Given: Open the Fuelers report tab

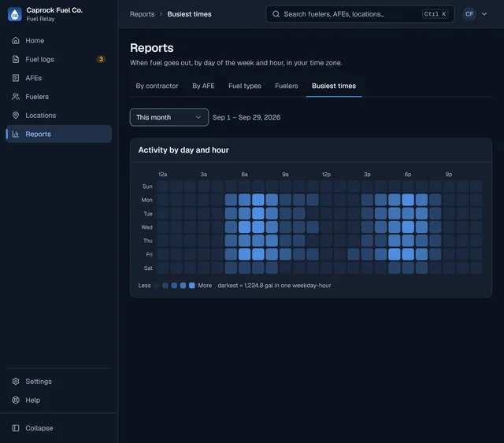Looking at the screenshot, I should (287, 86).
